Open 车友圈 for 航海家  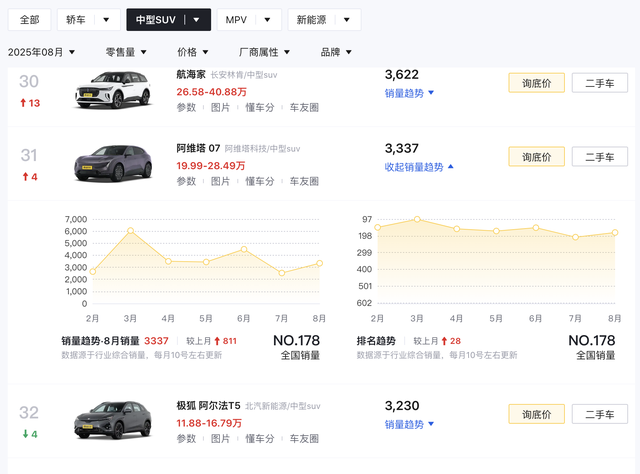tap(304, 107)
